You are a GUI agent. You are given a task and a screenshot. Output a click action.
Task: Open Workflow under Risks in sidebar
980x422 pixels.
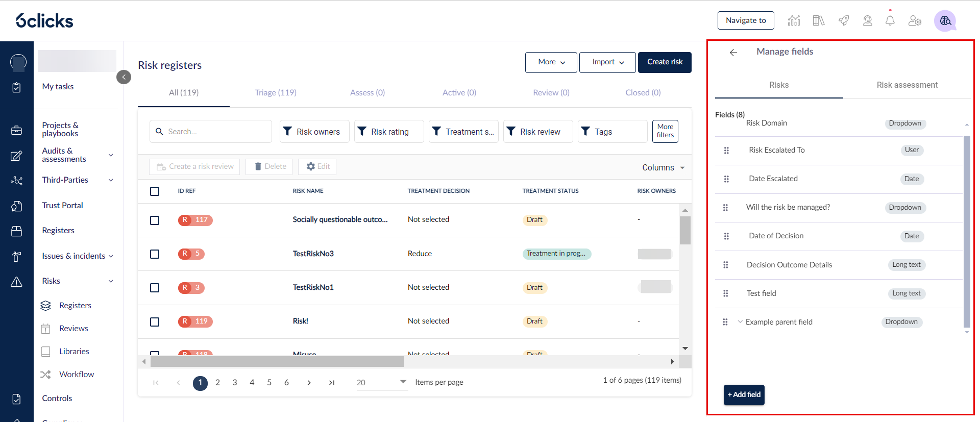click(77, 375)
